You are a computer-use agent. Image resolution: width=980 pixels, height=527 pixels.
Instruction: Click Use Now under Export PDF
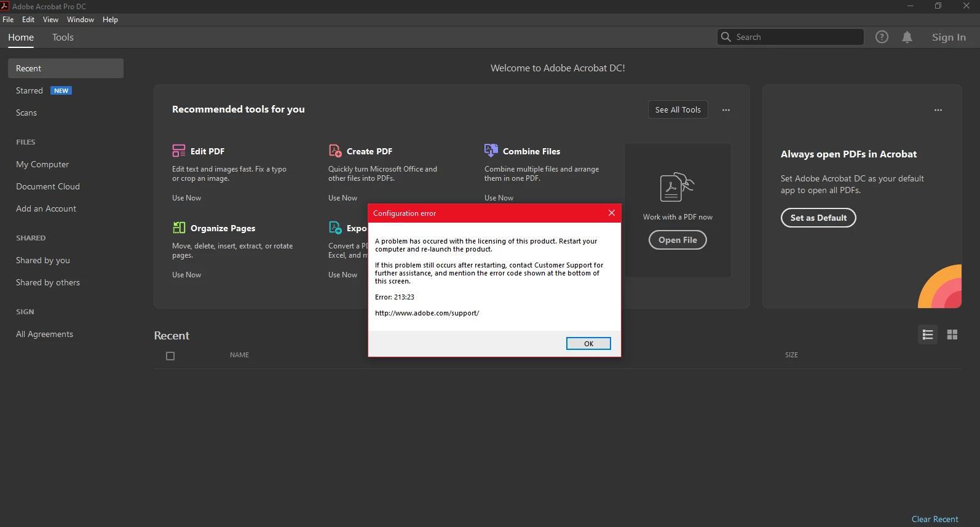coord(342,275)
